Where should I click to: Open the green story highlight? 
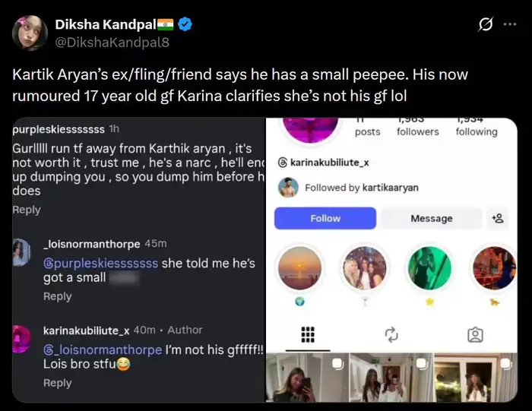[430, 268]
